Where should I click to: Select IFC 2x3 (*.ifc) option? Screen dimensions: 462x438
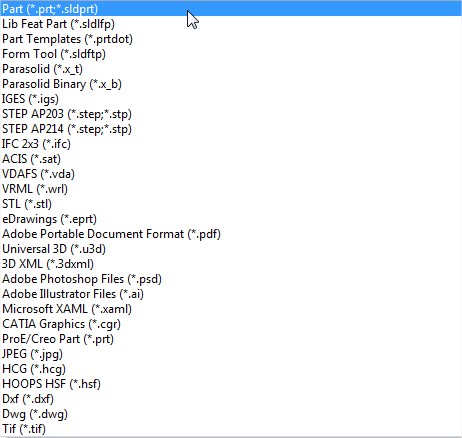pos(231,144)
